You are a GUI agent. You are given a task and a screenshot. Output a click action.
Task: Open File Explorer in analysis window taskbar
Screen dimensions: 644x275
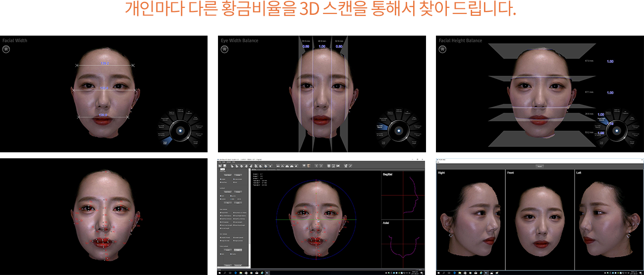tap(241, 273)
